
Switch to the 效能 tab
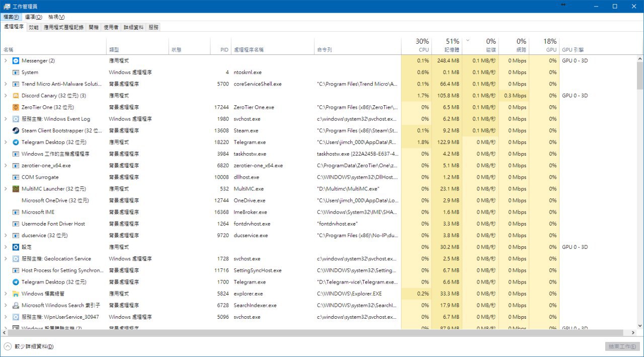point(34,27)
